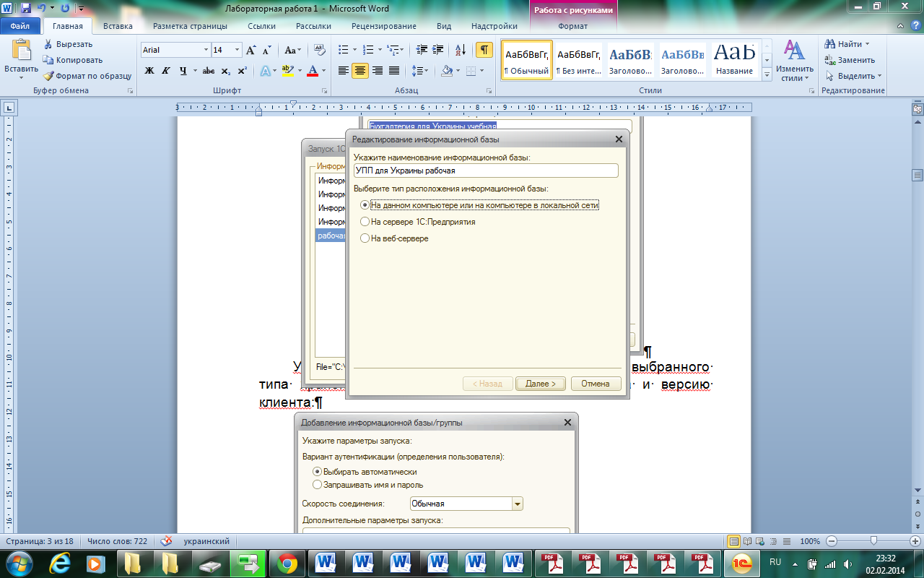Image resolution: width=924 pixels, height=578 pixels.
Task: Open the borders dropdown in Абзац group
Action: pos(484,71)
